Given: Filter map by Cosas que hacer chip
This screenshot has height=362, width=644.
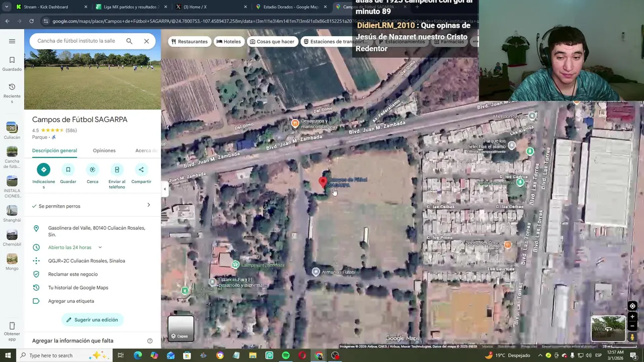Looking at the screenshot, I should [x=272, y=41].
